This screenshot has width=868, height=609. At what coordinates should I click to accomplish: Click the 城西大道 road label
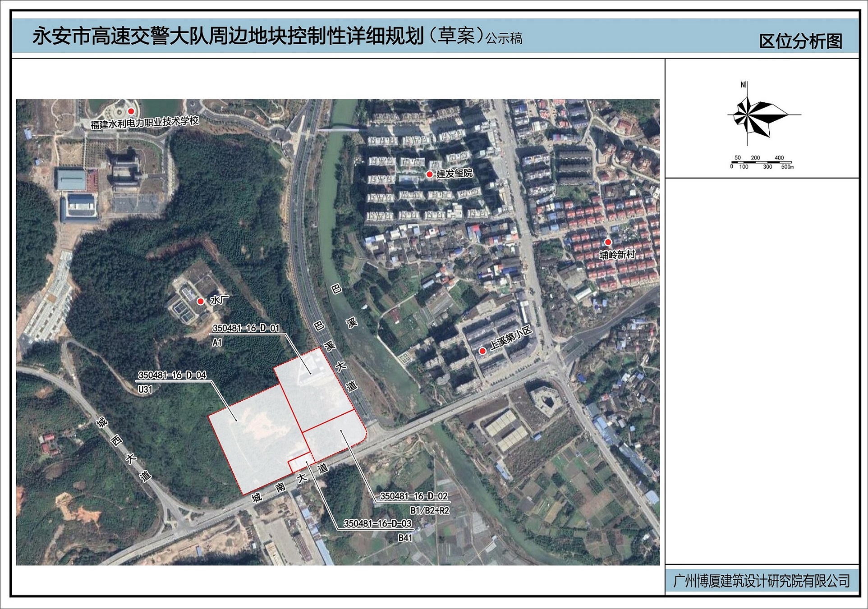tap(124, 449)
